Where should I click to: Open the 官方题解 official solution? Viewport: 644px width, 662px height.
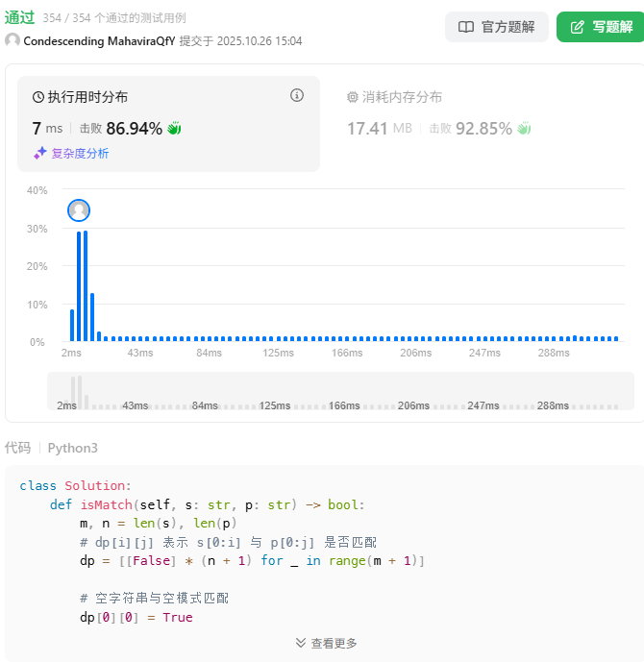click(x=497, y=27)
